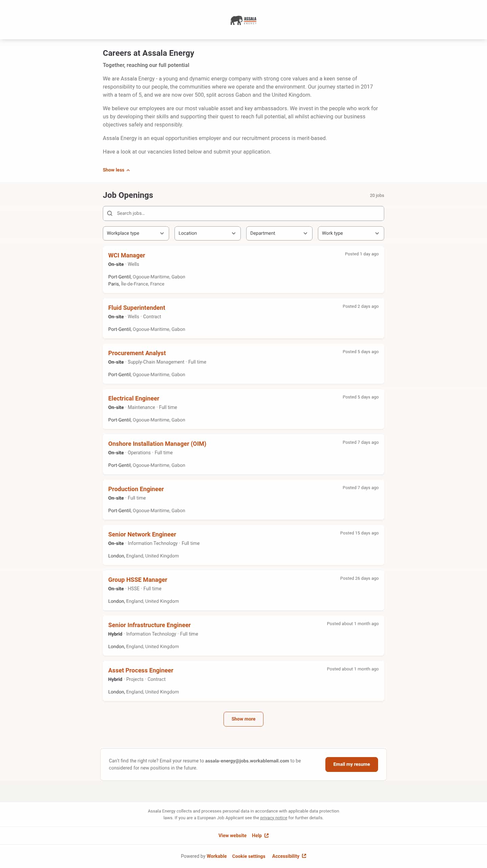Open the Fluid Superintendent vacancy
This screenshot has width=487, height=868.
point(136,307)
